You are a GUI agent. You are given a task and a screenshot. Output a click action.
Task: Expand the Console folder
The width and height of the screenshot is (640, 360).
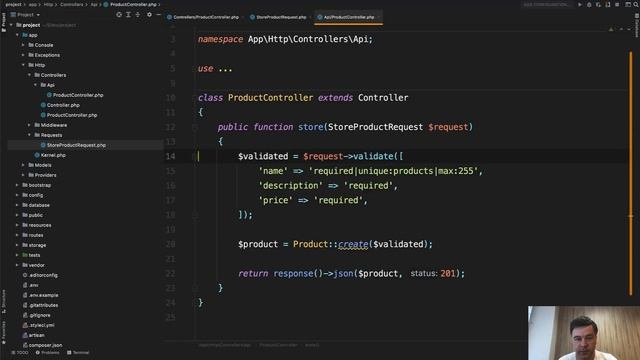coord(23,45)
